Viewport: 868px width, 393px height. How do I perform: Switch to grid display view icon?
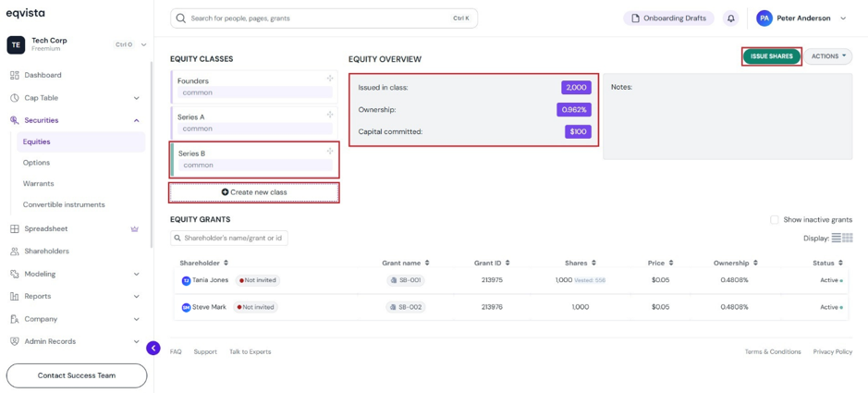[x=848, y=238]
